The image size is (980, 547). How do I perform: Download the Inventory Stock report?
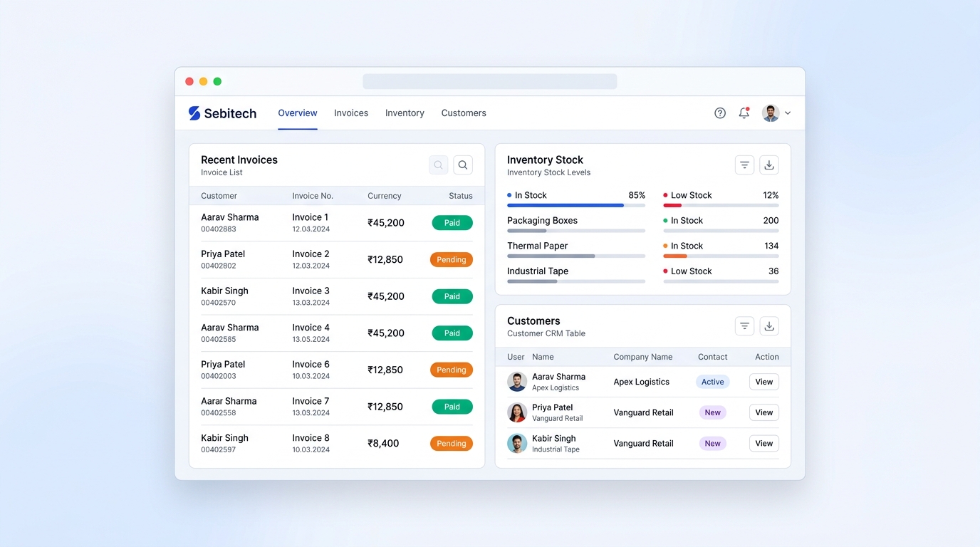click(769, 165)
